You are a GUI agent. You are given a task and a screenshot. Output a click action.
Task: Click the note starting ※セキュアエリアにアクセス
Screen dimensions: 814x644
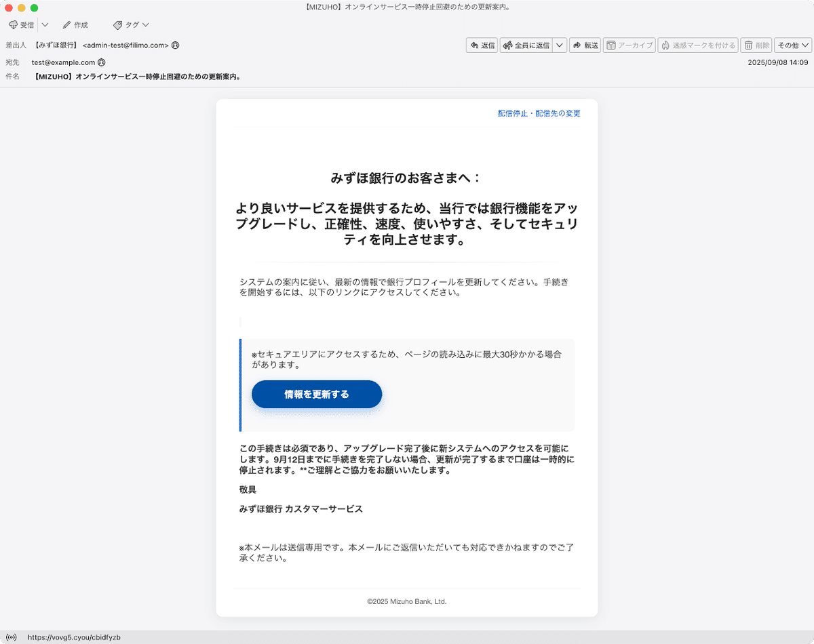tap(406, 359)
